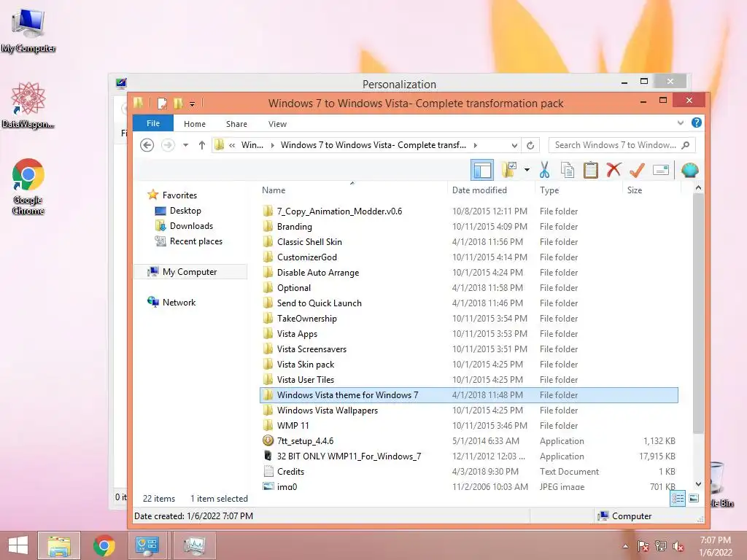747x560 pixels.
Task: Open Desktop in Favorites
Action: 185,211
